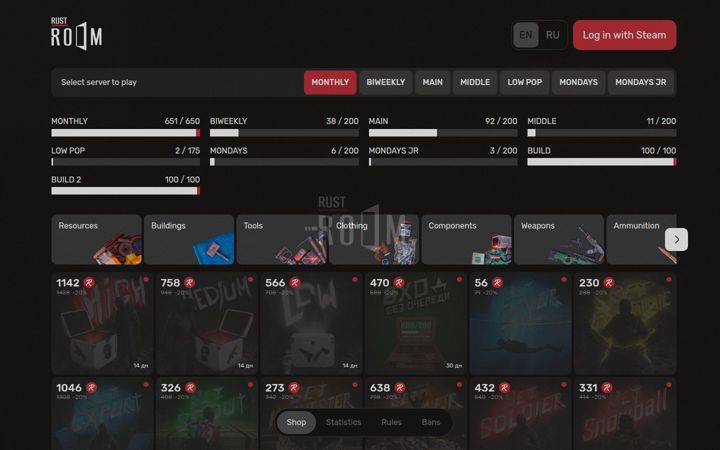720x450 pixels.
Task: Click the Rust Room logo
Action: point(76,34)
